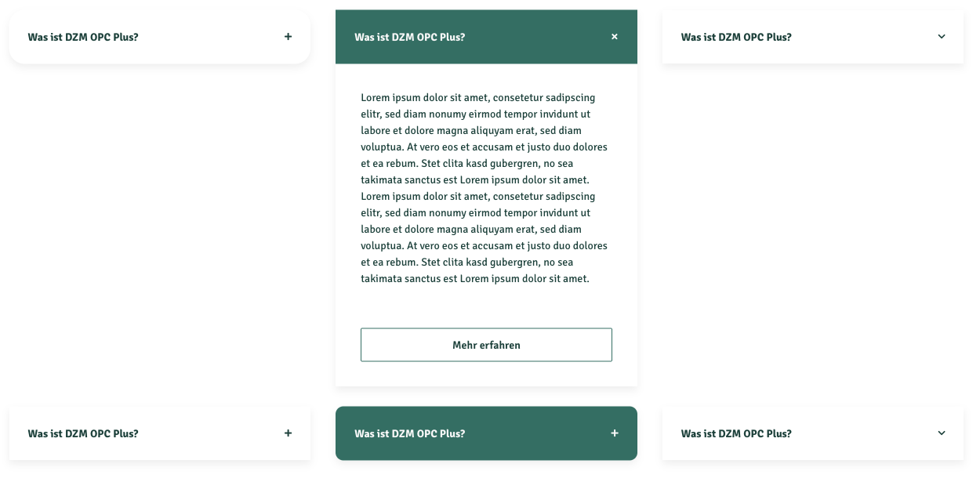980x489 pixels.
Task: Open the rounded green collapsed accordion bar
Action: pyautogui.click(x=533, y=433)
